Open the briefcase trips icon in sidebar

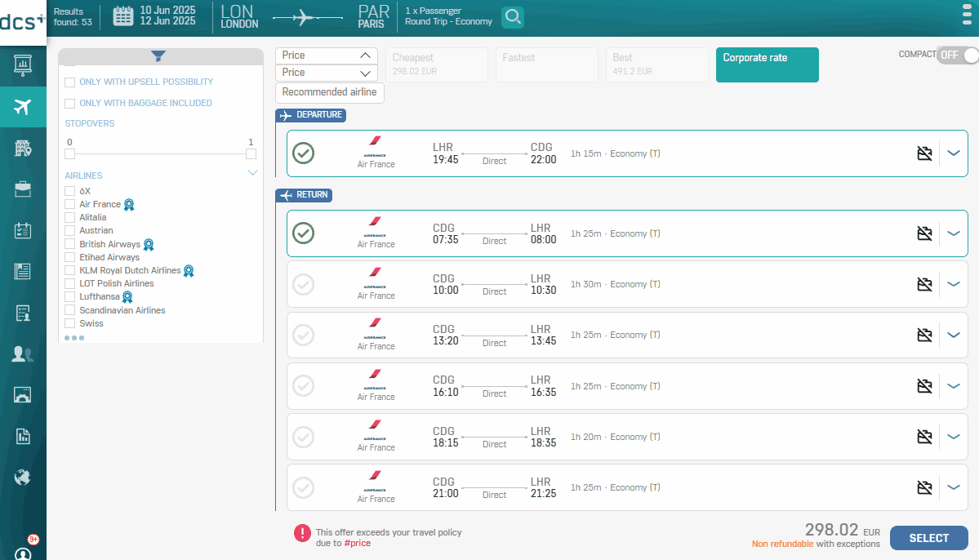pyautogui.click(x=23, y=189)
